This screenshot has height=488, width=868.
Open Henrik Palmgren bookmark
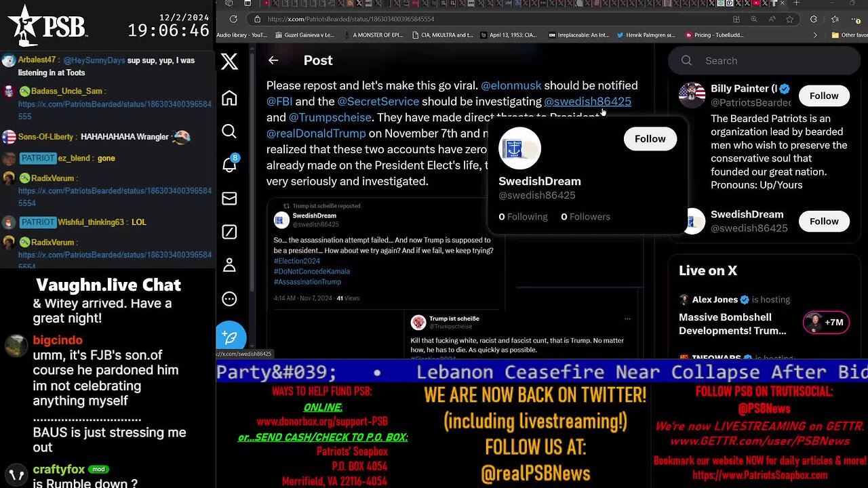[646, 35]
